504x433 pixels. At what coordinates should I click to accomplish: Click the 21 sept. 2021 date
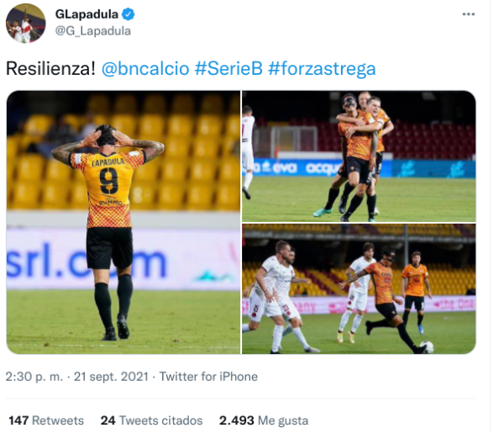111,377
